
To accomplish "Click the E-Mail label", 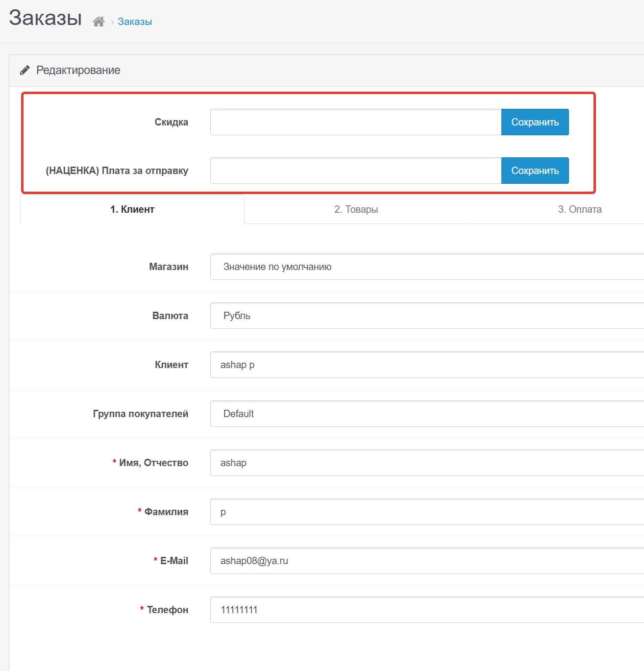I will (x=174, y=561).
